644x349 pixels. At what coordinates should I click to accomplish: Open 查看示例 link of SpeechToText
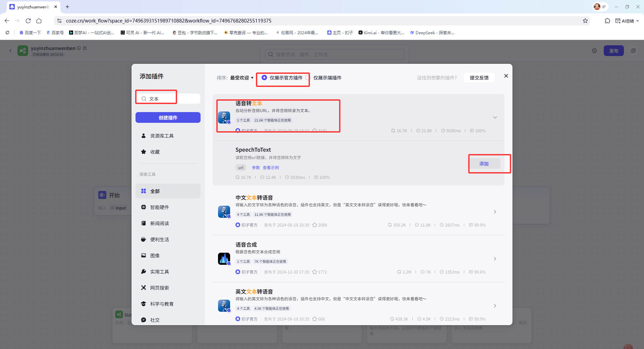point(271,168)
